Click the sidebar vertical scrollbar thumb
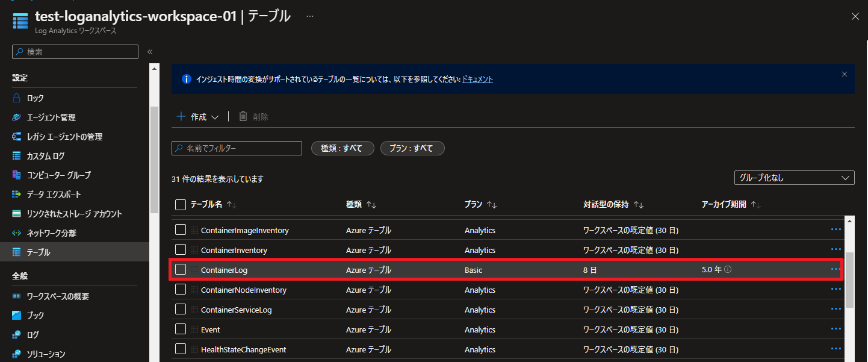868x362 pixels. [x=153, y=160]
